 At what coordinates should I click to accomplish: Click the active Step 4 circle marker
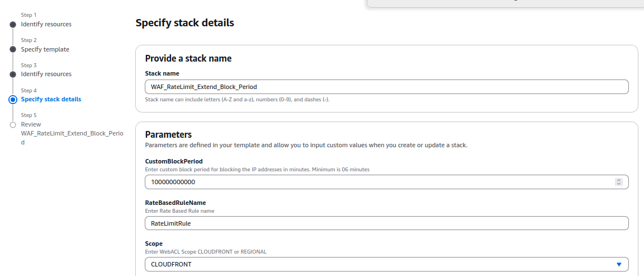[13, 100]
